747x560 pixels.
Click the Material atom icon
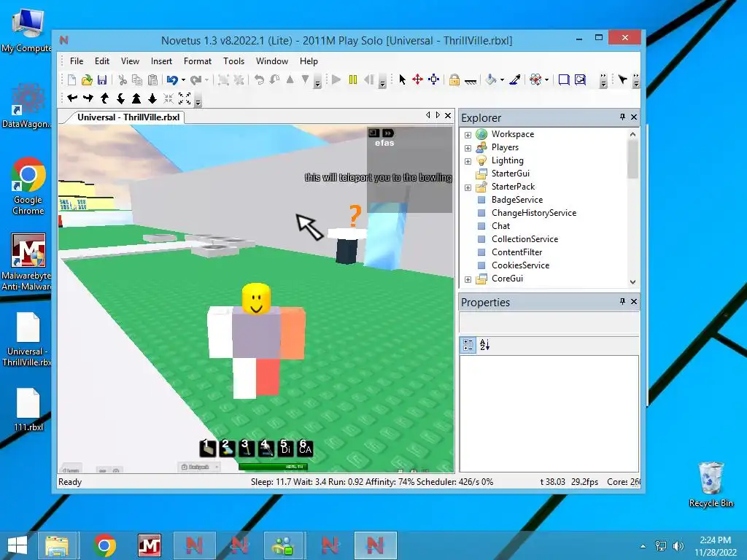(x=535, y=79)
